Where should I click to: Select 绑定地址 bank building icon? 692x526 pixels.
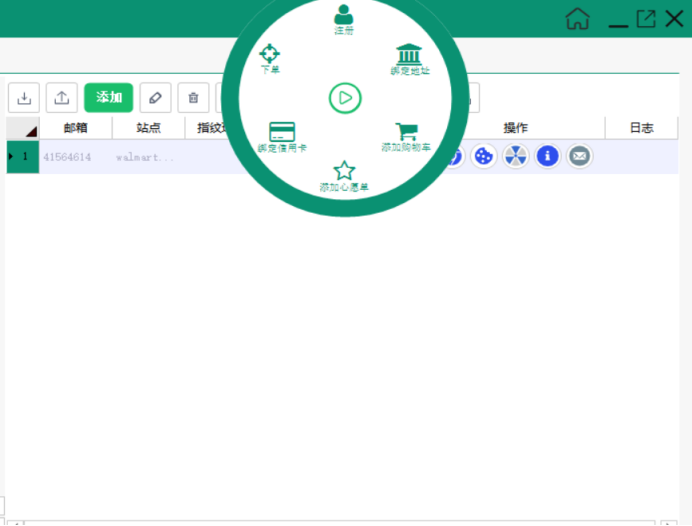(409, 54)
